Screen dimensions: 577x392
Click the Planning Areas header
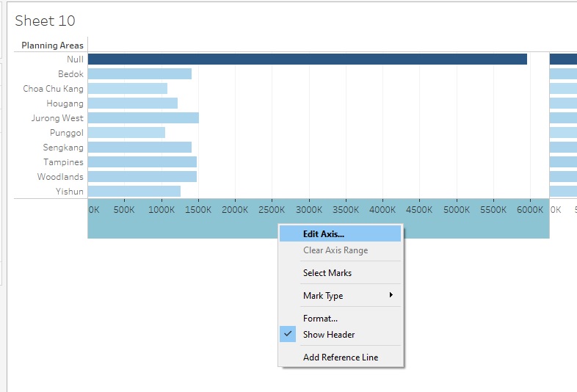point(52,46)
